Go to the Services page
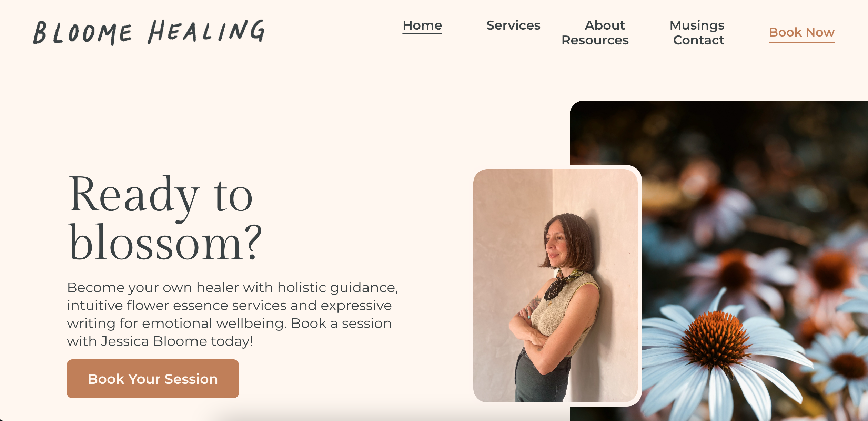The width and height of the screenshot is (868, 421). click(x=513, y=25)
